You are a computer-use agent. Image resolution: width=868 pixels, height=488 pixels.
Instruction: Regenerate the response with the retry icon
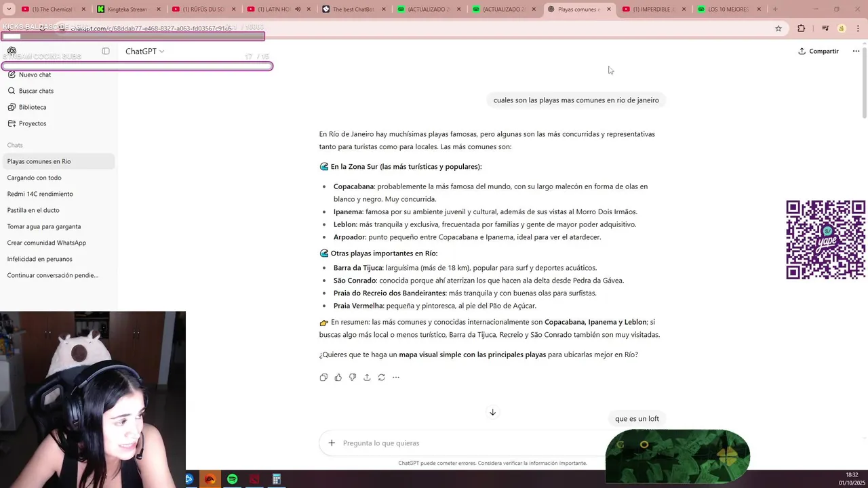tap(381, 378)
